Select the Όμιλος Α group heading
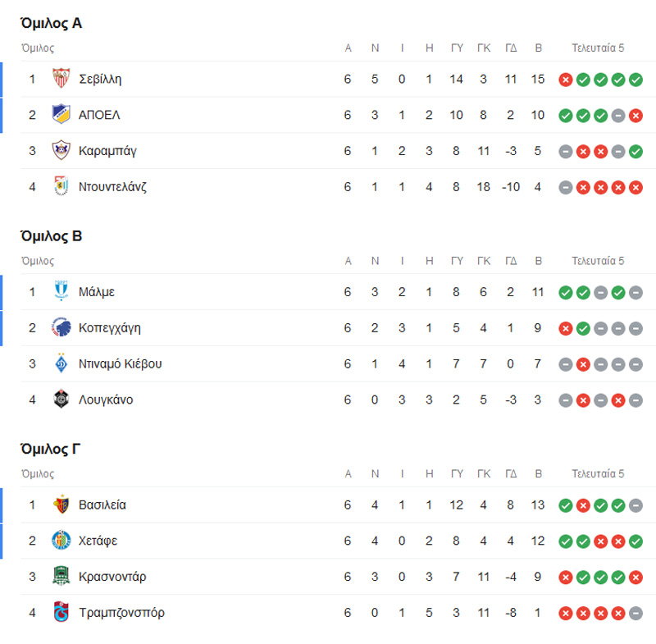 [51, 24]
